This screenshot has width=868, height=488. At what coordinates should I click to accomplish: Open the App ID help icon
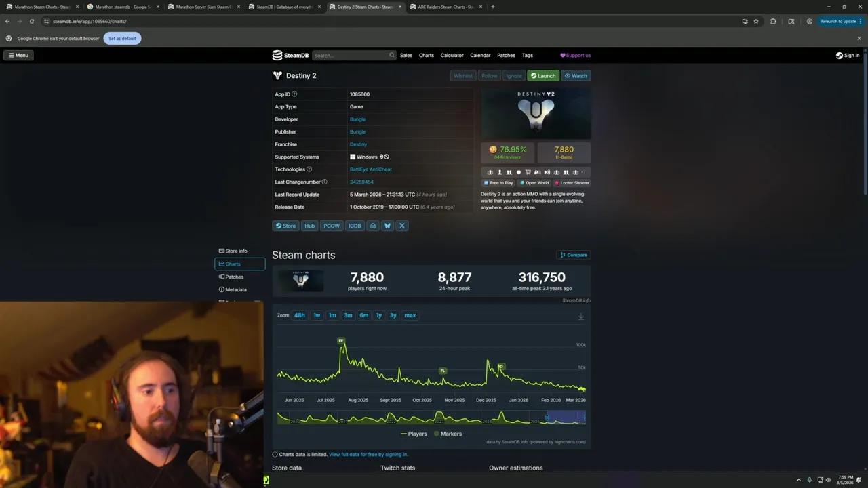pyautogui.click(x=294, y=94)
